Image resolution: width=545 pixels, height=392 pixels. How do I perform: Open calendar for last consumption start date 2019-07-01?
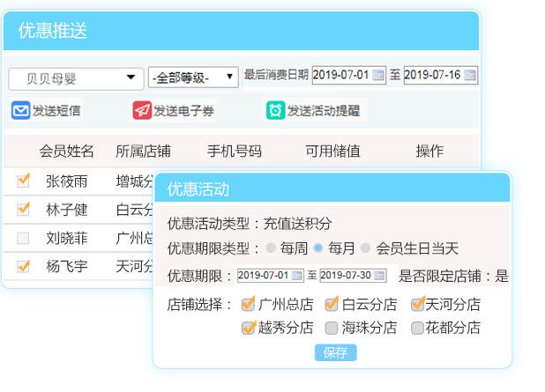[x=379, y=76]
